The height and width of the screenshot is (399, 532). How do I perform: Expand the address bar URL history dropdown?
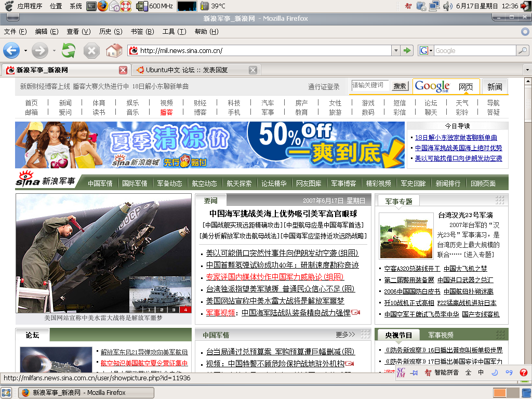pyautogui.click(x=395, y=50)
